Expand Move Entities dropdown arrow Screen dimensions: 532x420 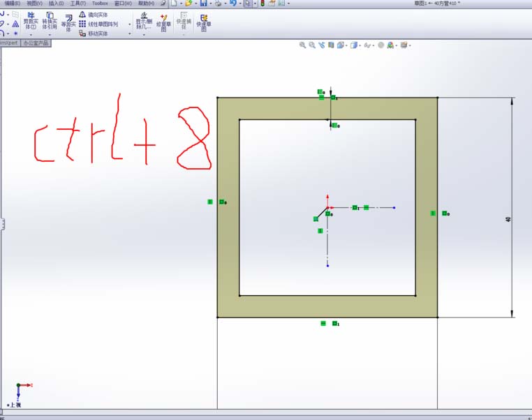[x=130, y=33]
